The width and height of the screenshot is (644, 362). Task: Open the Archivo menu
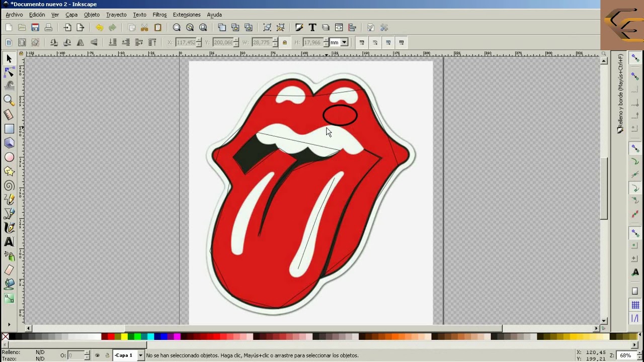[x=14, y=15]
